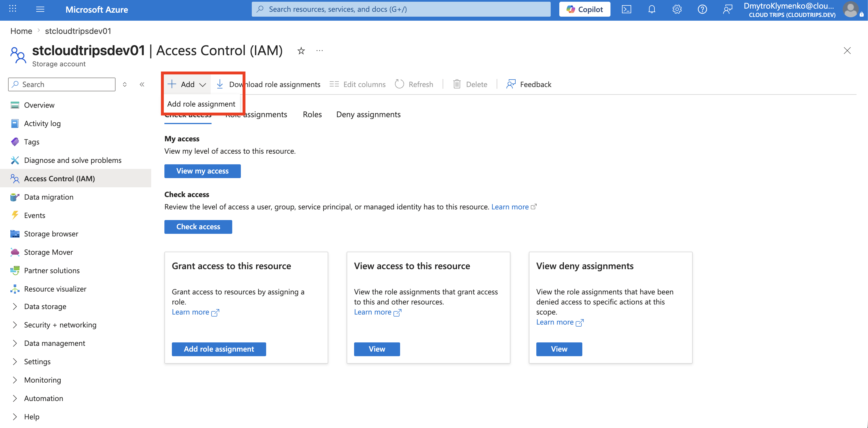This screenshot has width=868, height=428.
Task: Click the sidebar Search field
Action: click(62, 84)
